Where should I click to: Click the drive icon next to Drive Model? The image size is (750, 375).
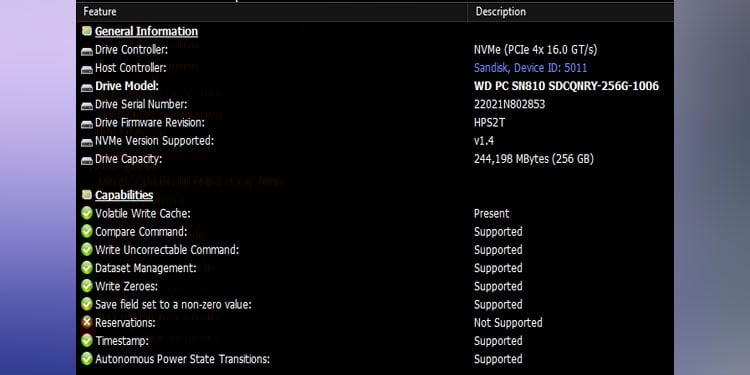pos(87,88)
